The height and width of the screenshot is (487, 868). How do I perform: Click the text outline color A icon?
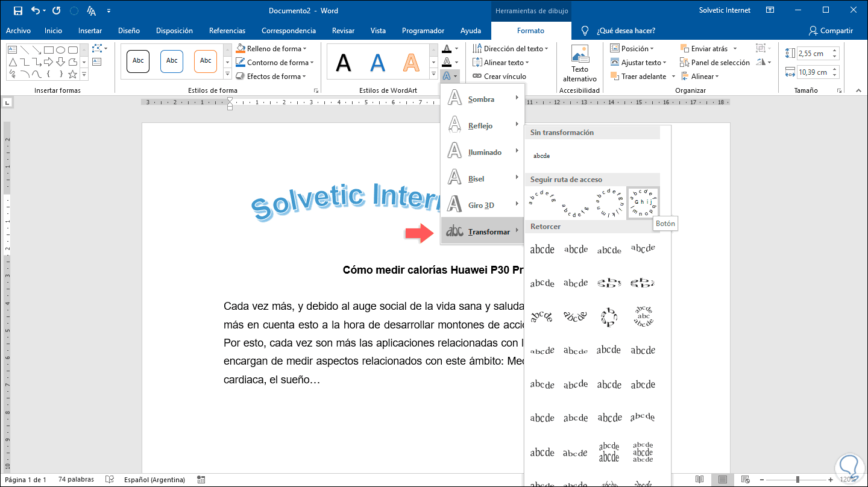446,62
